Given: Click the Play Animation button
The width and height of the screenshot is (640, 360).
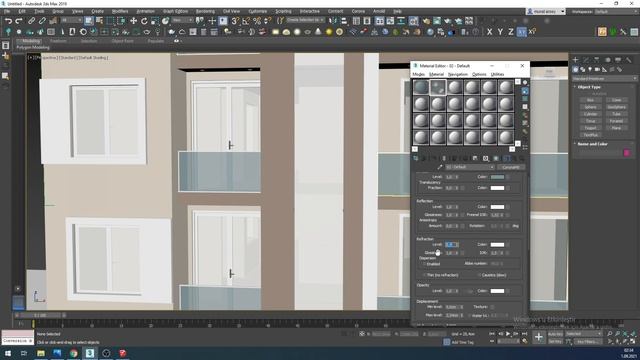Looking at the screenshot, I should 508,334.
